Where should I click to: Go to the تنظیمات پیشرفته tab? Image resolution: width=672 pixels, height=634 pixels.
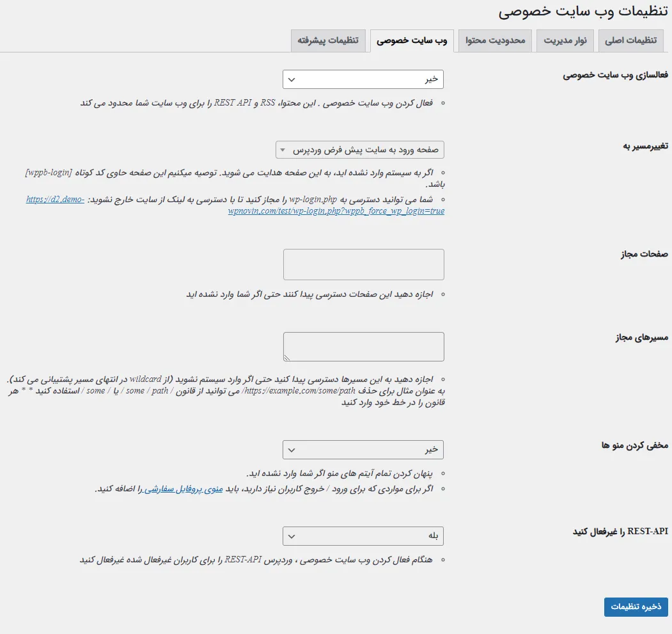click(x=328, y=41)
